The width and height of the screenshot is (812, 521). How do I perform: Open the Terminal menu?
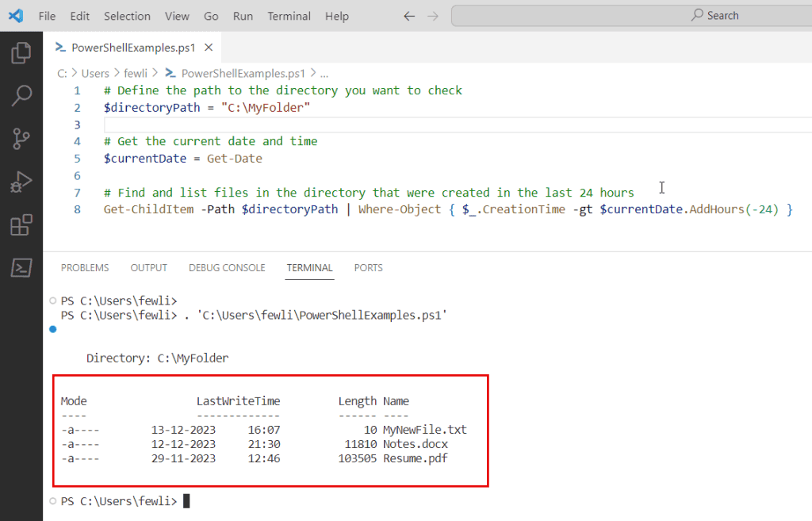pyautogui.click(x=289, y=16)
